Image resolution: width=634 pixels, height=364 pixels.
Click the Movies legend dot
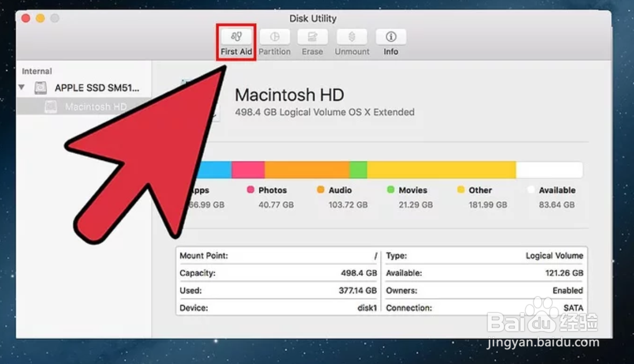pos(391,190)
